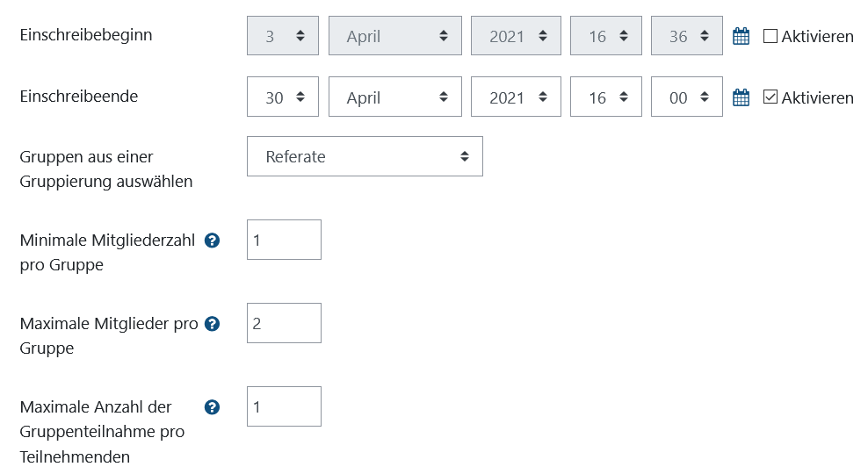Click the Einschreibebeginn day dropdown showing 3
The image size is (868, 474).
point(282,36)
